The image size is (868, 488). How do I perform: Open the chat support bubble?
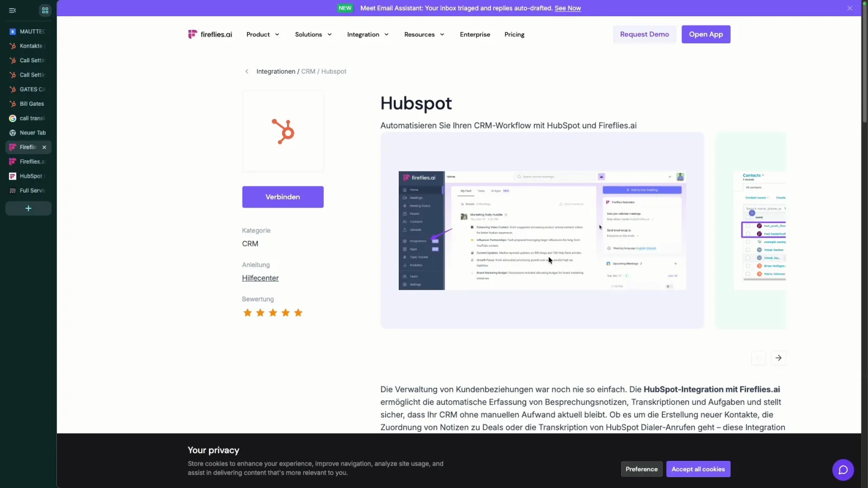[x=843, y=470]
